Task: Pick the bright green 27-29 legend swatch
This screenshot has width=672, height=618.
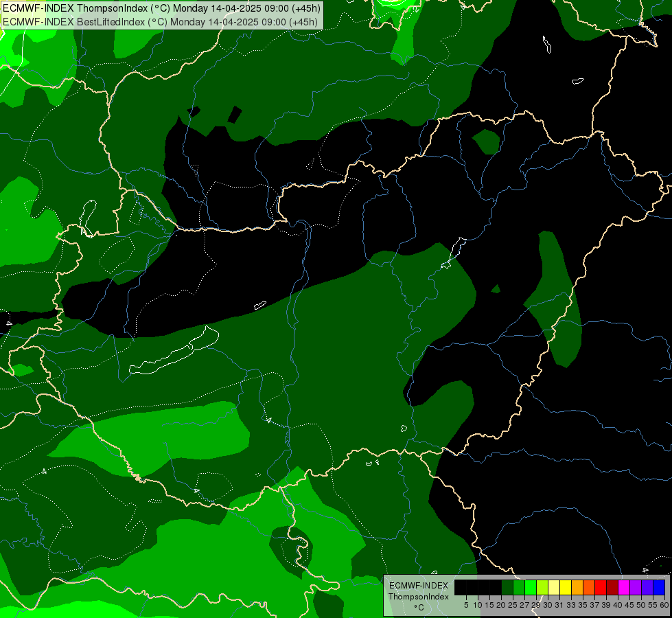Action: click(x=531, y=587)
